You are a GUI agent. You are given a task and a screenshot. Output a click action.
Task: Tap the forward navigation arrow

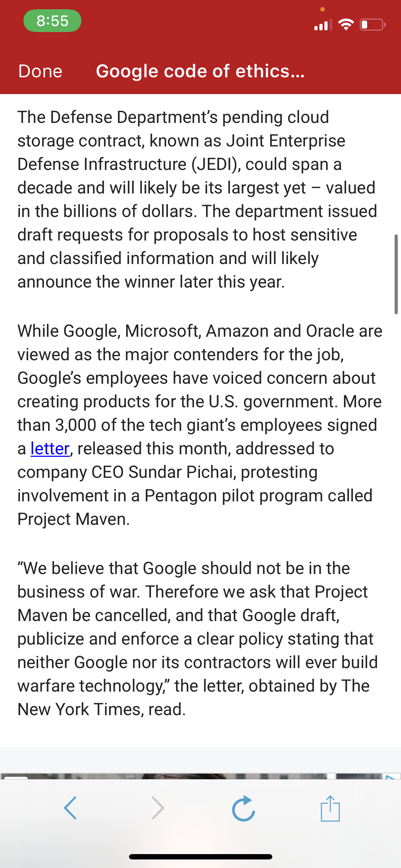(x=158, y=808)
